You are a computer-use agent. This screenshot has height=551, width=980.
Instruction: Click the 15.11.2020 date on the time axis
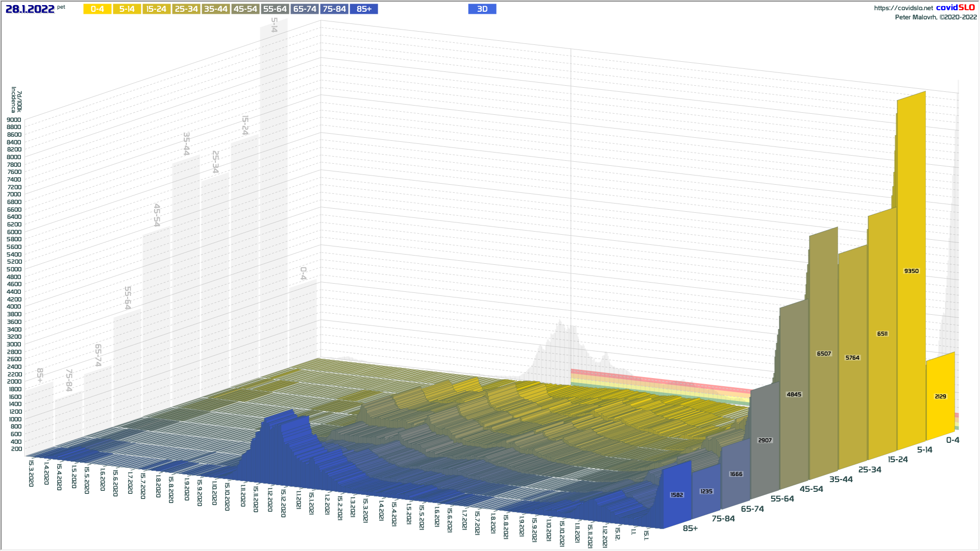click(x=256, y=499)
